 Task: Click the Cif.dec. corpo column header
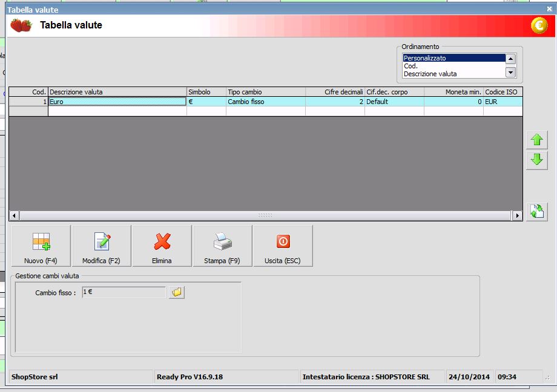(x=394, y=92)
